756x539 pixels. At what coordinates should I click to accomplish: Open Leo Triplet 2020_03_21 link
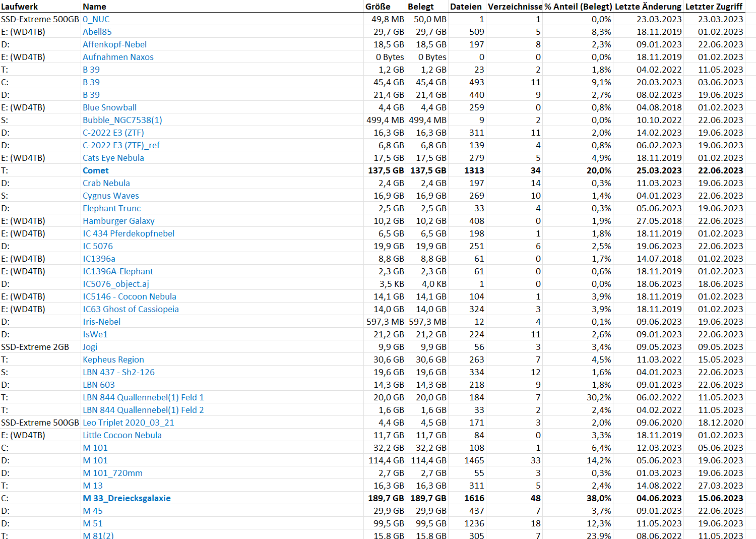click(x=129, y=423)
